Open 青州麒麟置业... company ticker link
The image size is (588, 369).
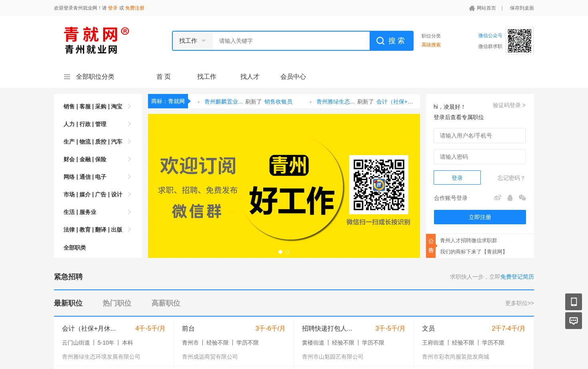click(x=224, y=102)
